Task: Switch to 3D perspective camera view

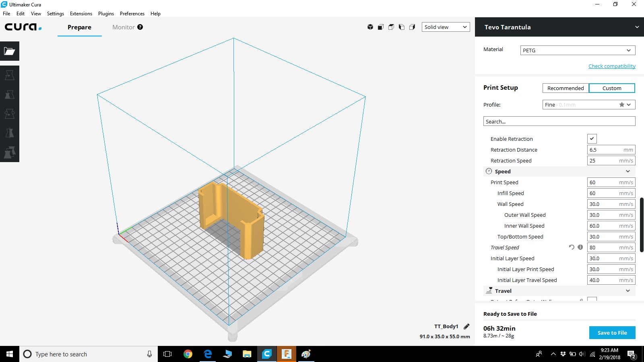Action: (x=370, y=27)
